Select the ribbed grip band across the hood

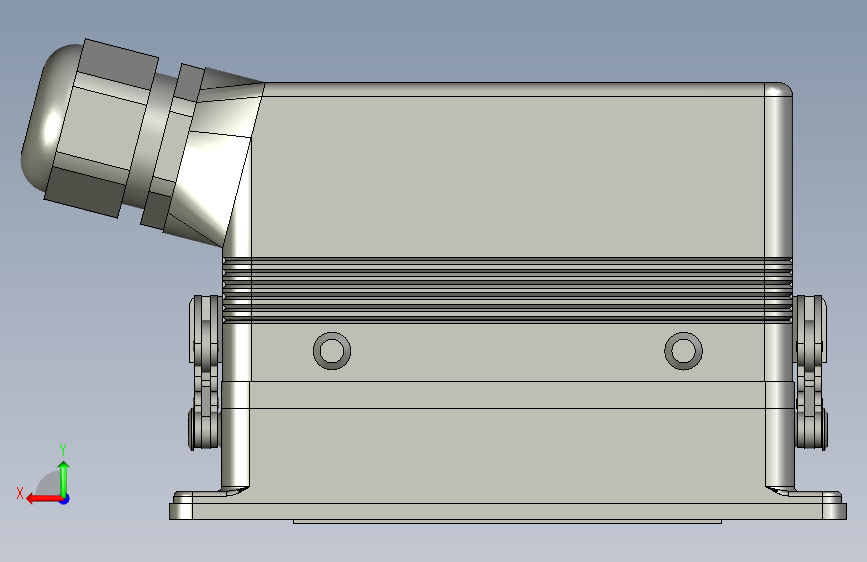(x=508, y=290)
